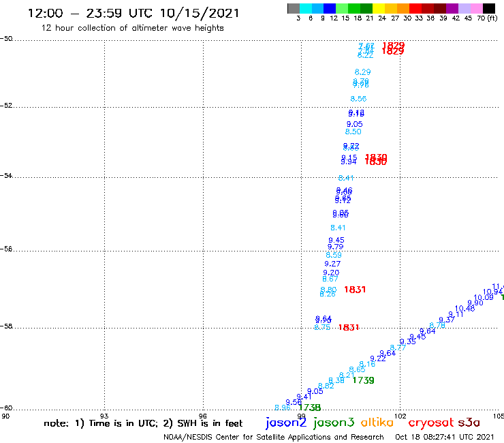Select the orange 'altika' satellite label

click(377, 423)
